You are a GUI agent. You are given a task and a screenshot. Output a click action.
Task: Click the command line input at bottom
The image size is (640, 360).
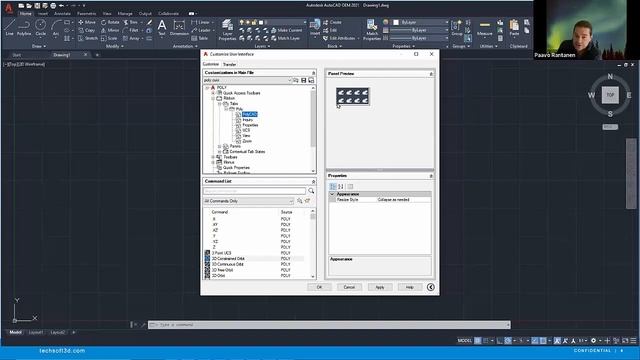point(329,325)
